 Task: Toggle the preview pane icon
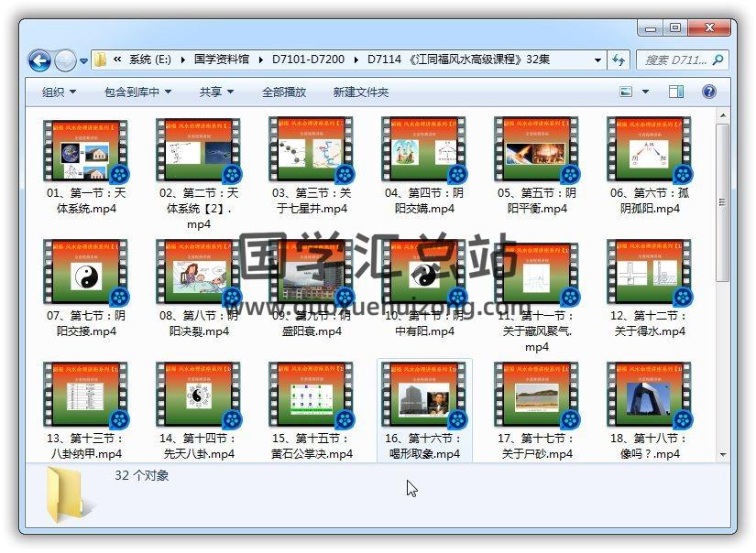[676, 92]
